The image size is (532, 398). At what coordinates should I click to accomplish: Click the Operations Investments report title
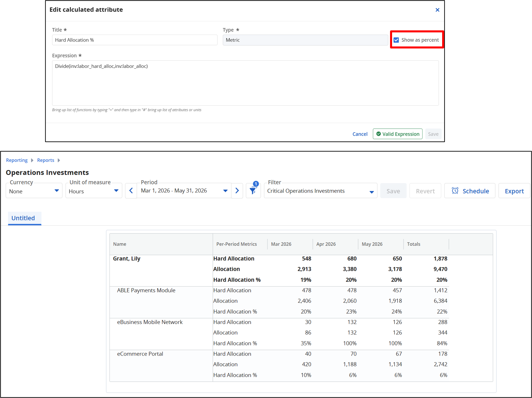tap(47, 173)
